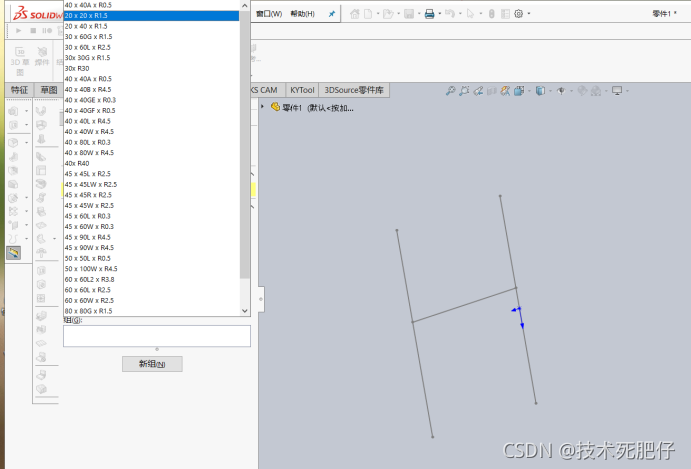The image size is (691, 469).
Task: Save the current part
Action: coord(409,14)
